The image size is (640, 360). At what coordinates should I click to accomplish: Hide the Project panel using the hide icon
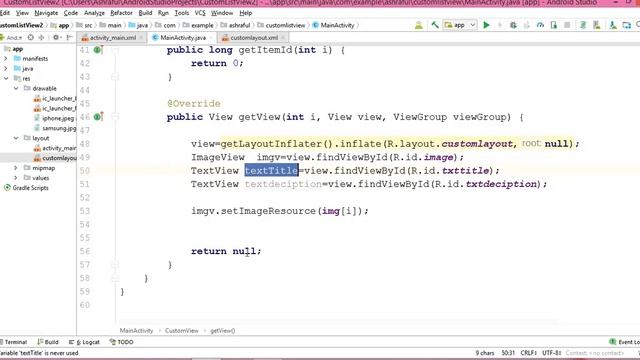pyautogui.click(x=69, y=38)
